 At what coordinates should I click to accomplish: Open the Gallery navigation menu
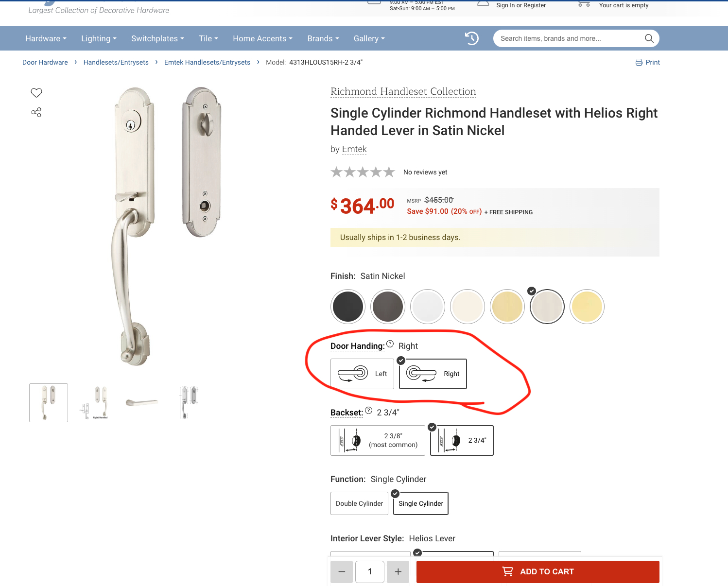(369, 38)
